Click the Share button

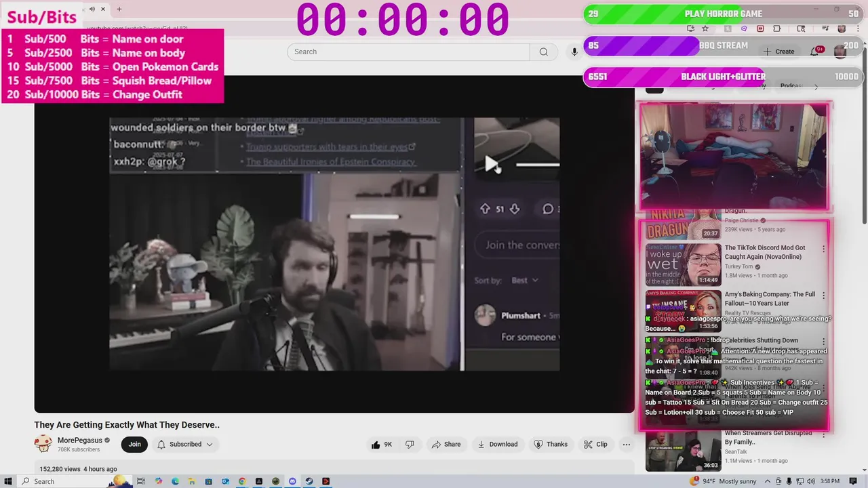[446, 445]
